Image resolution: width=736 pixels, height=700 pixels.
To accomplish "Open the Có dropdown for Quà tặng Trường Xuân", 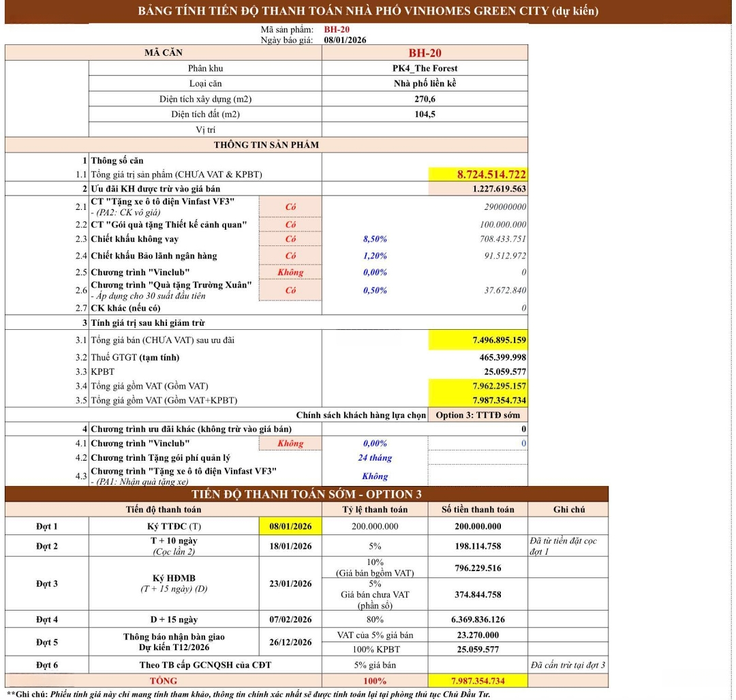I will pos(290,290).
